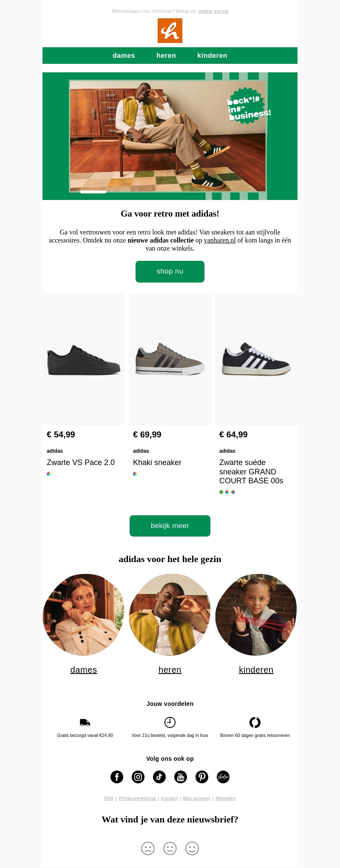Image resolution: width=340 pixels, height=868 pixels.
Task: Rate newsletter with the happy face
Action: [192, 848]
